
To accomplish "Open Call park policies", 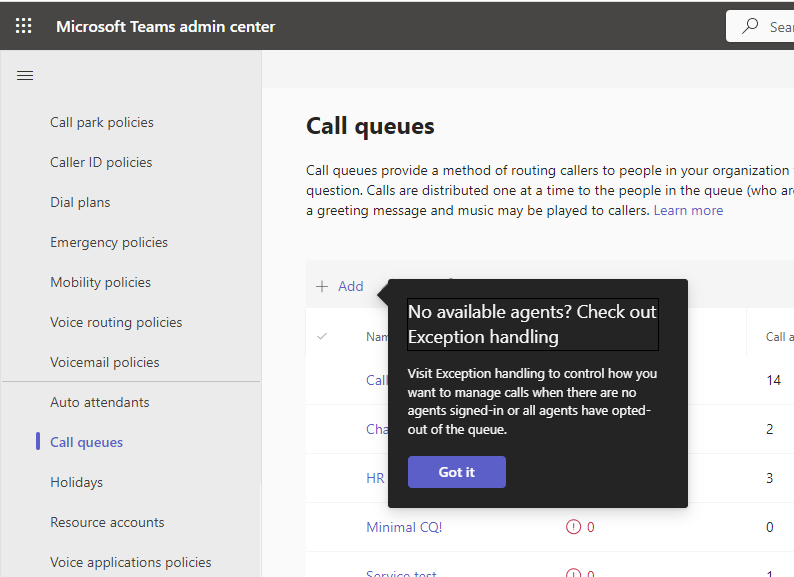I will [102, 122].
